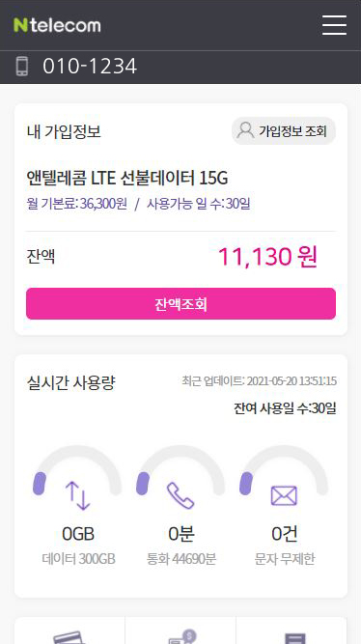This screenshot has width=361, height=644.
Task: Open the hamburger menu
Action: point(334,25)
